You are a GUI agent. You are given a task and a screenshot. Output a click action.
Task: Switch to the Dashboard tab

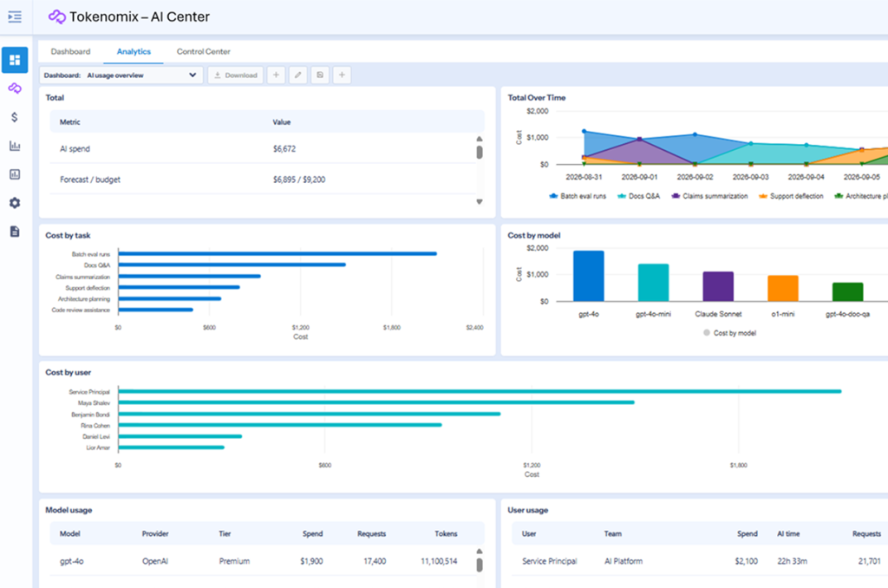coord(70,51)
